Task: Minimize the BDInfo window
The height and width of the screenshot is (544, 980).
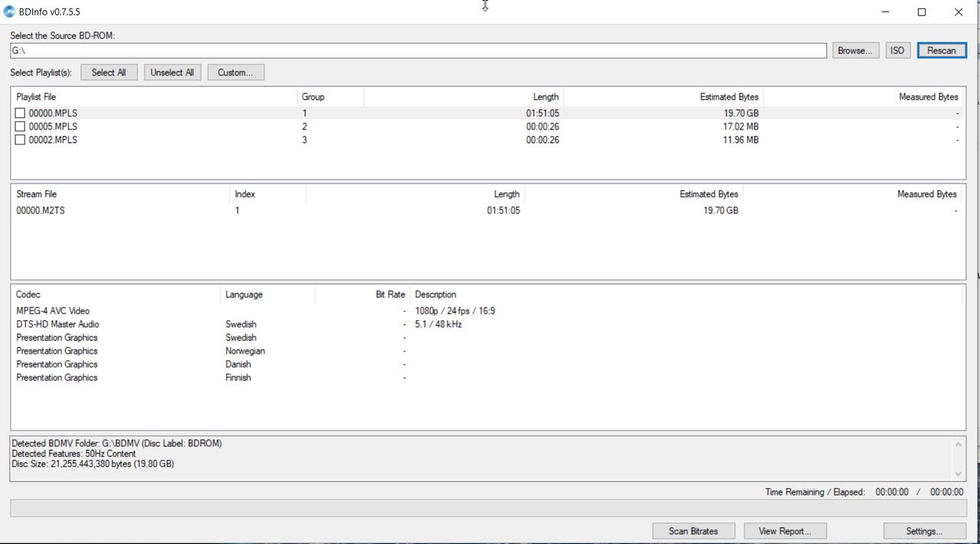Action: pyautogui.click(x=886, y=11)
